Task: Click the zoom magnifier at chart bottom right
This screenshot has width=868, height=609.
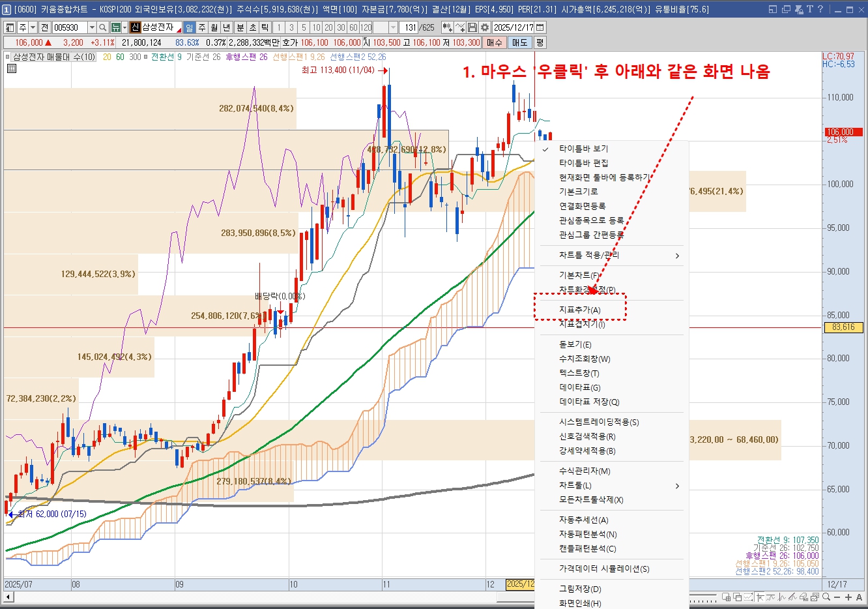Action: [x=826, y=597]
